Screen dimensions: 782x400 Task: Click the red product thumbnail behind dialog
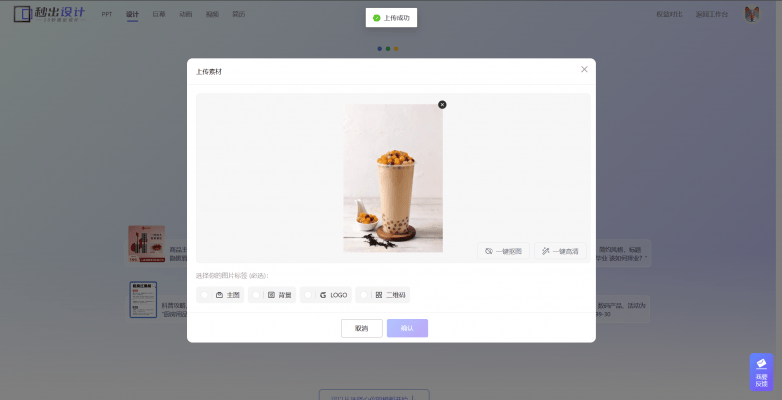[x=146, y=244]
